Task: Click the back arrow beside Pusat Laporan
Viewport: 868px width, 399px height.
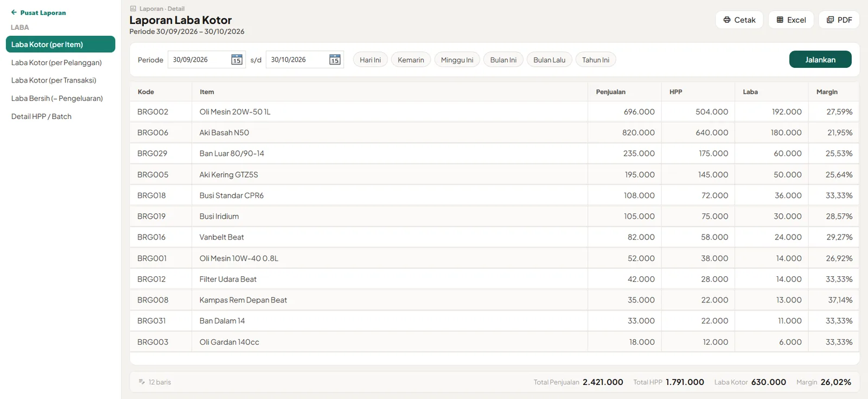Action: click(14, 12)
